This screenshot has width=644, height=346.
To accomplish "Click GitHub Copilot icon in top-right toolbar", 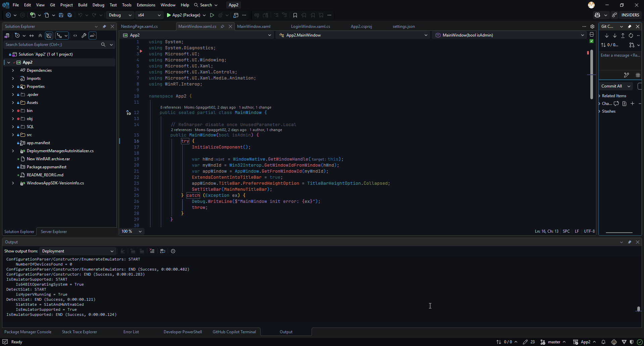I will 597,15.
